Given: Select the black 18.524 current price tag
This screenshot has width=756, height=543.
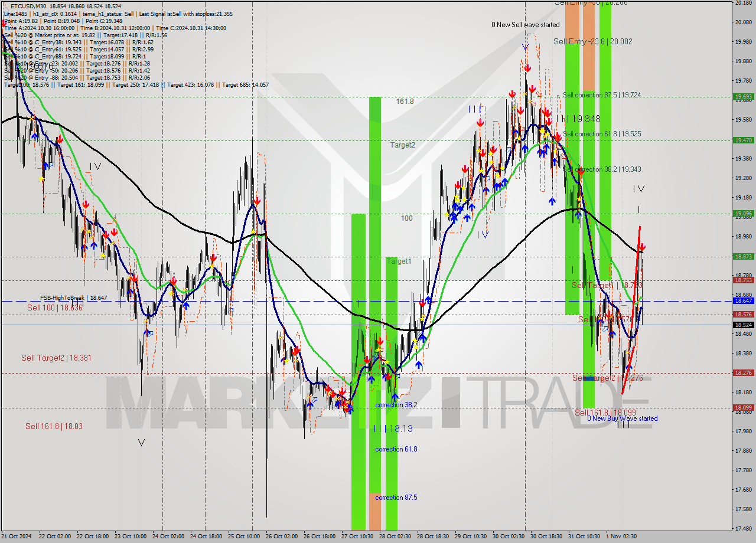Looking at the screenshot, I should (743, 325).
